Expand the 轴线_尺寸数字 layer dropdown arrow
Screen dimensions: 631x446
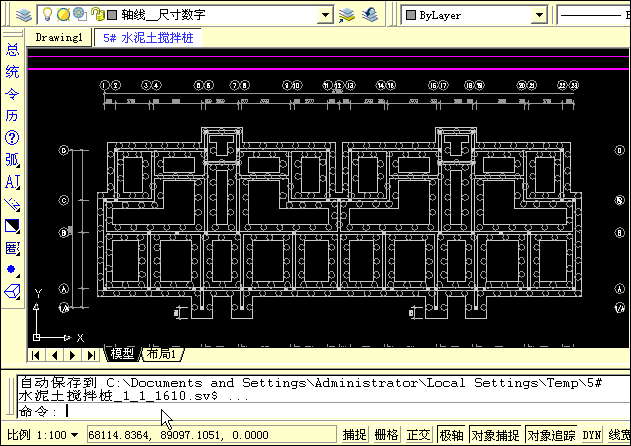coord(325,15)
